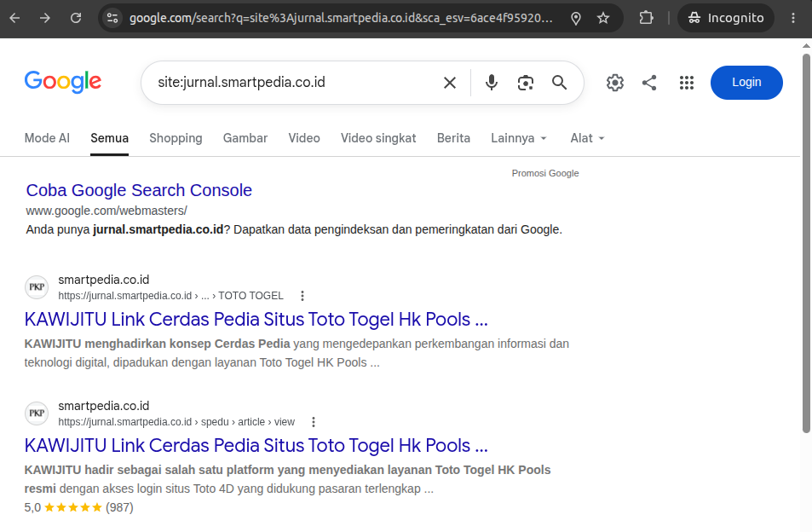Viewport: 812px width, 532px height.
Task: Select the Semua tab
Action: point(109,138)
